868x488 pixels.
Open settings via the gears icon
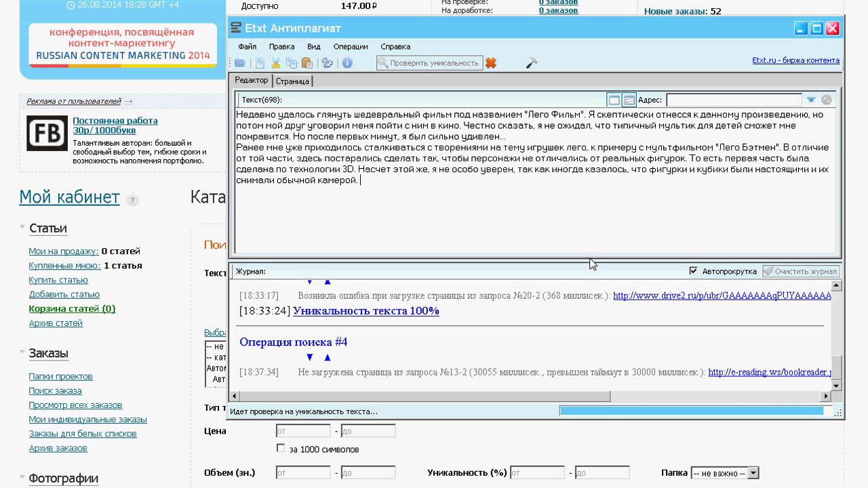(x=328, y=63)
